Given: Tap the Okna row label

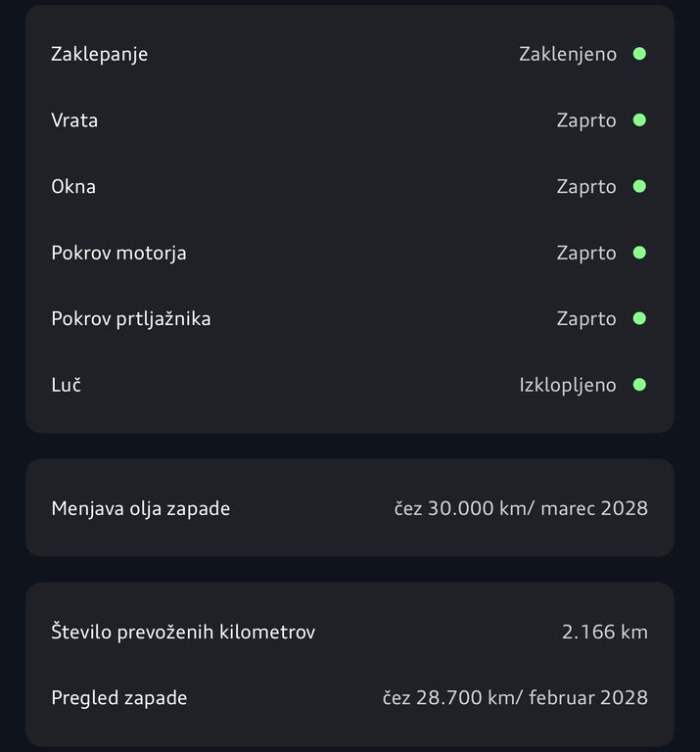Looking at the screenshot, I should [x=73, y=186].
